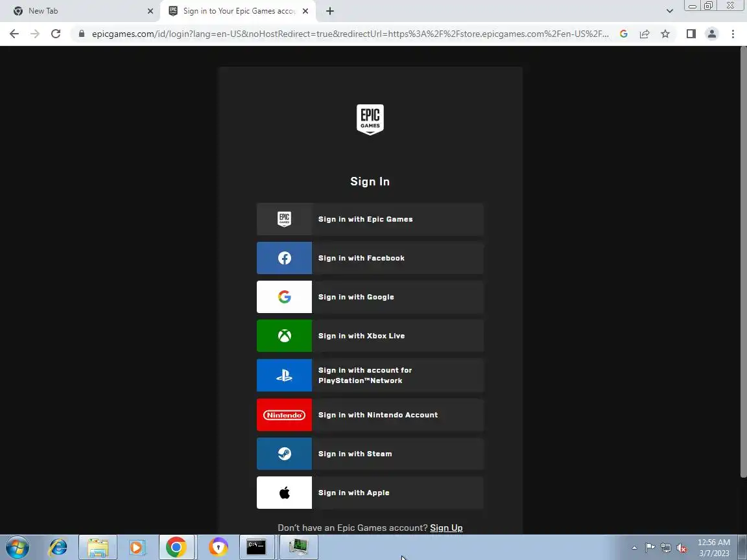Viewport: 747px width, 560px height.
Task: Open the Chrome three-dot menu
Action: click(733, 34)
